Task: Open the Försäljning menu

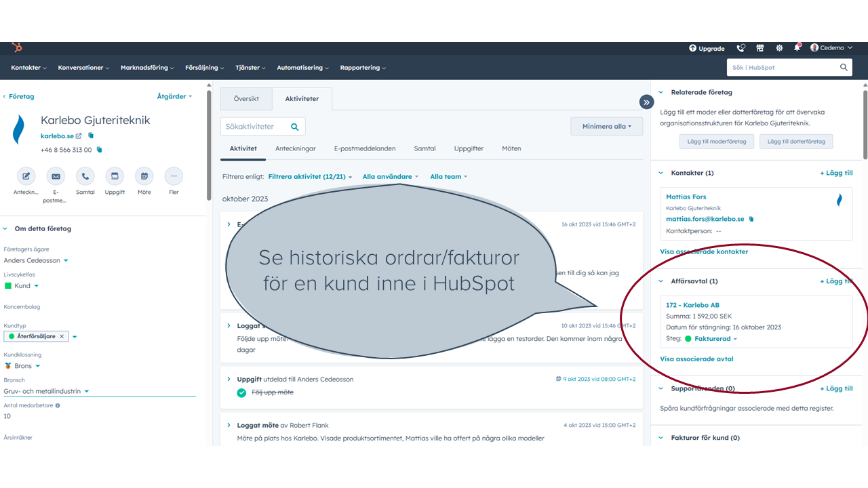Action: point(205,68)
